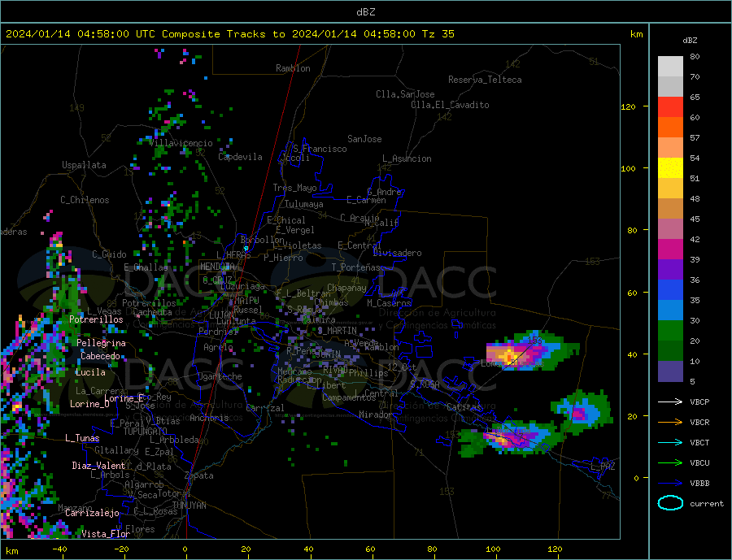The width and height of the screenshot is (732, 560).
Task: Click the orange VBCR arrow legend icon
Action: [670, 423]
